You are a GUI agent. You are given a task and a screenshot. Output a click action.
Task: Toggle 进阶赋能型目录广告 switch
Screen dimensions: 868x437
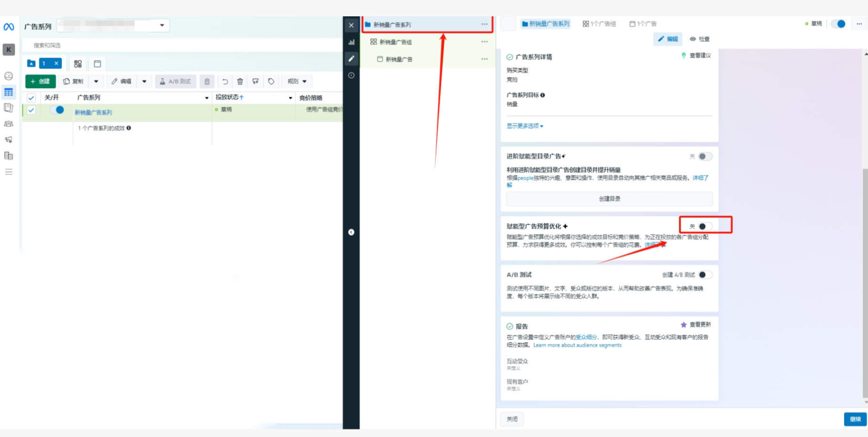705,157
